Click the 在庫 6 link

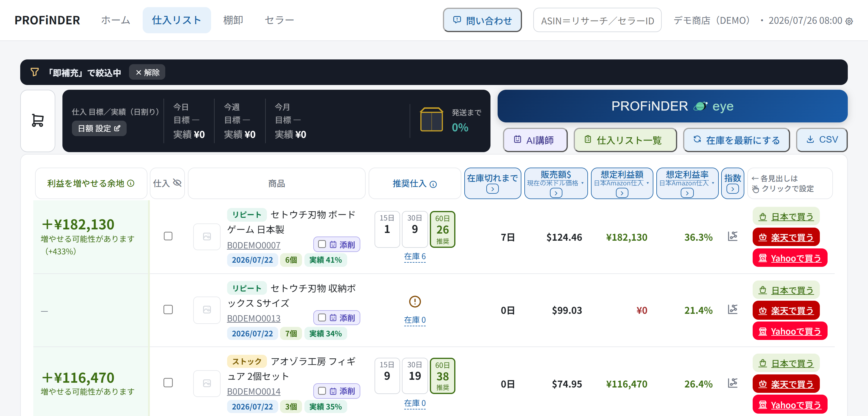415,257
